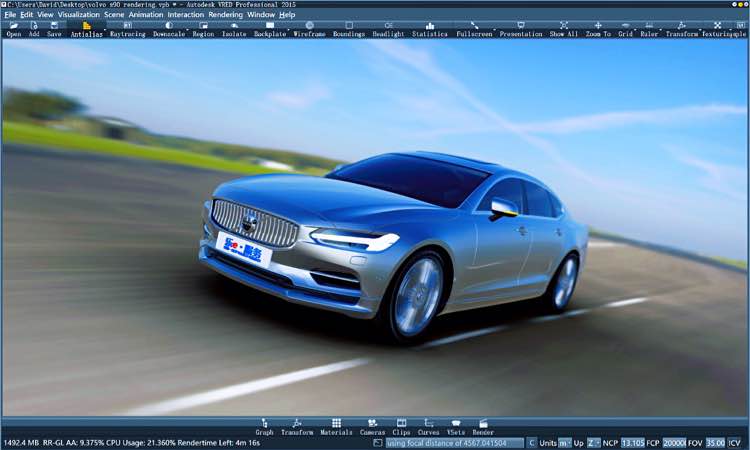The height and width of the screenshot is (450, 750).
Task: Click the terminal icon in status bar
Action: click(377, 443)
